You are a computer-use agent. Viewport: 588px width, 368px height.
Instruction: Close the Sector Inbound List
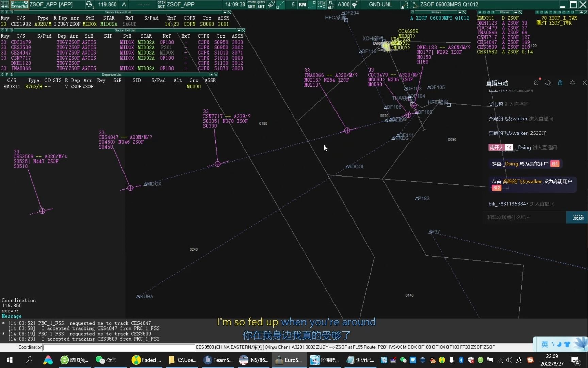[x=229, y=12]
